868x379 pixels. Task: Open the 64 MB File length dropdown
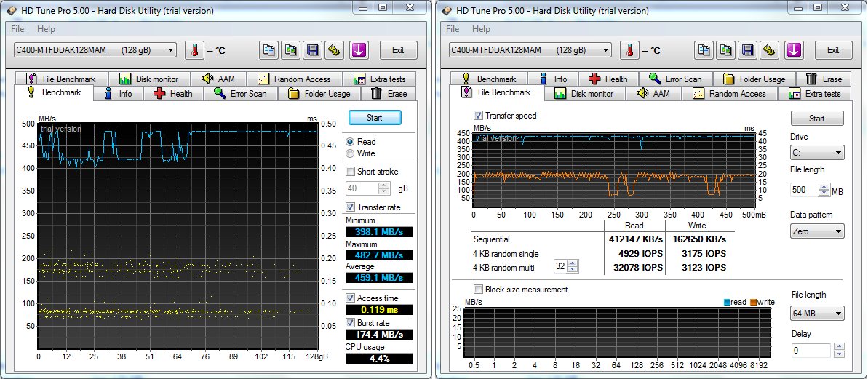click(x=817, y=314)
